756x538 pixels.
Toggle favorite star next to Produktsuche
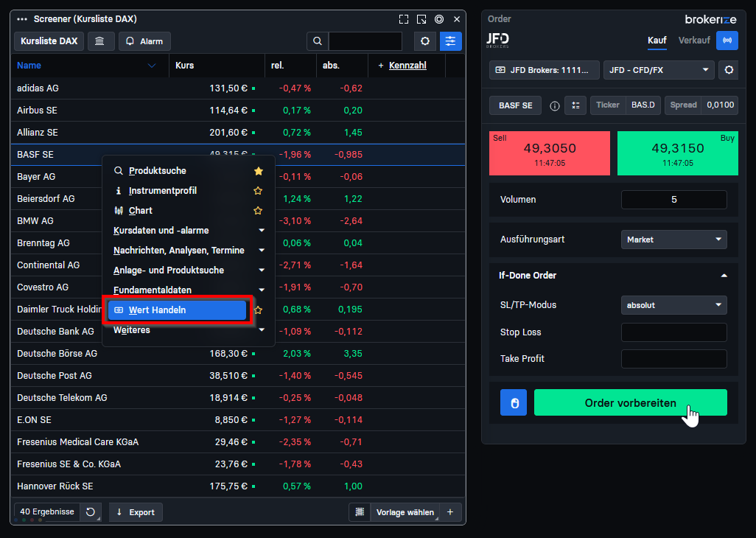tap(259, 171)
